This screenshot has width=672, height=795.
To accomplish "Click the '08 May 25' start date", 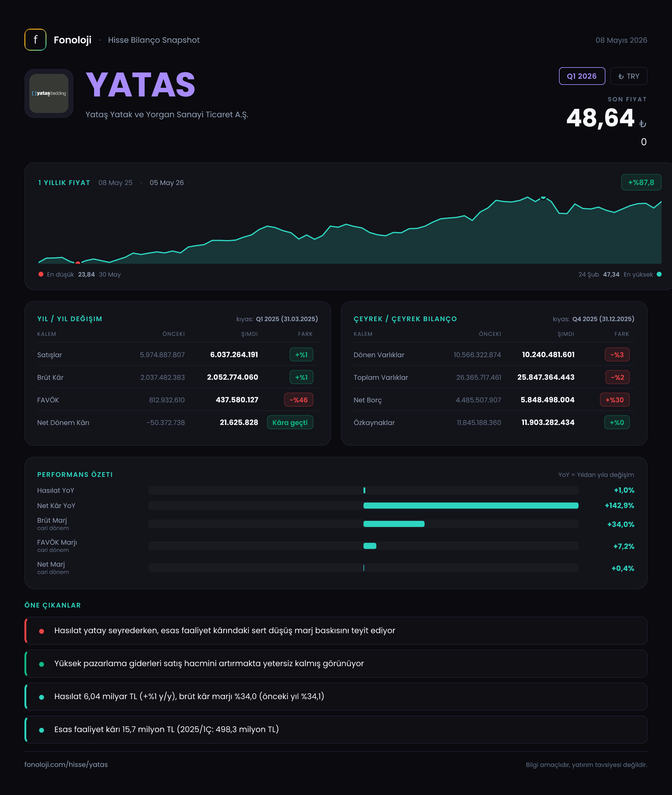I will (x=115, y=183).
